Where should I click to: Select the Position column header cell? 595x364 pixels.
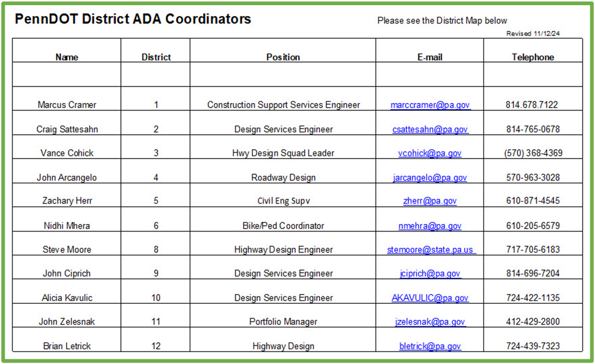[x=283, y=50]
